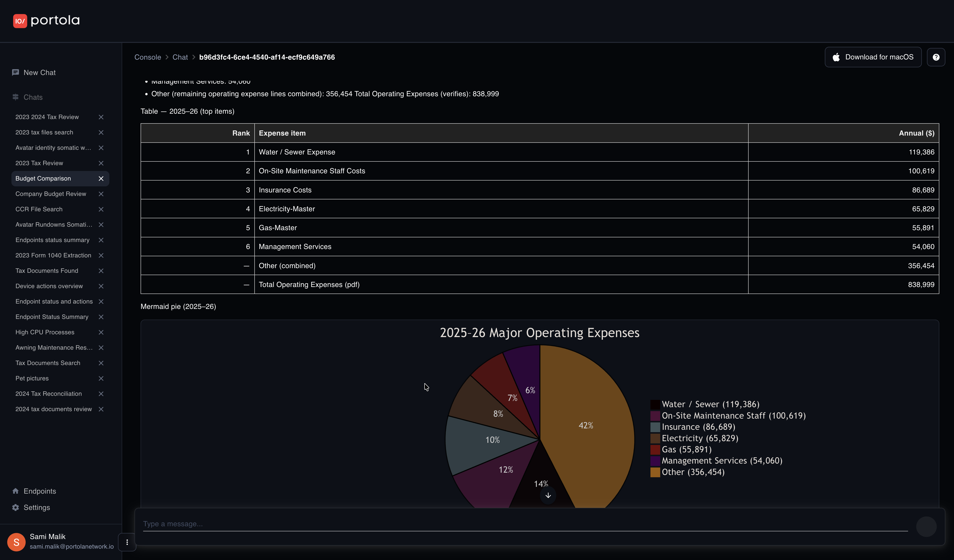The width and height of the screenshot is (954, 560).
Task: Click Download for macOS button
Action: (x=873, y=57)
